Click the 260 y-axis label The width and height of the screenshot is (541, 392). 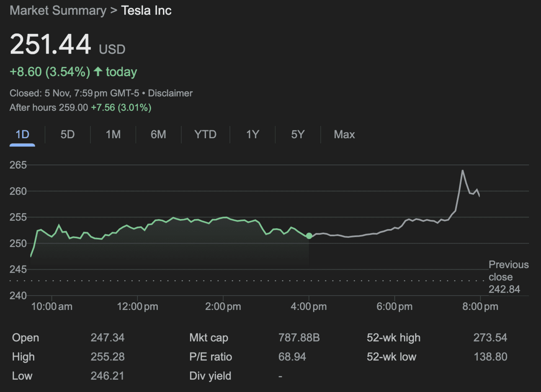[18, 191]
